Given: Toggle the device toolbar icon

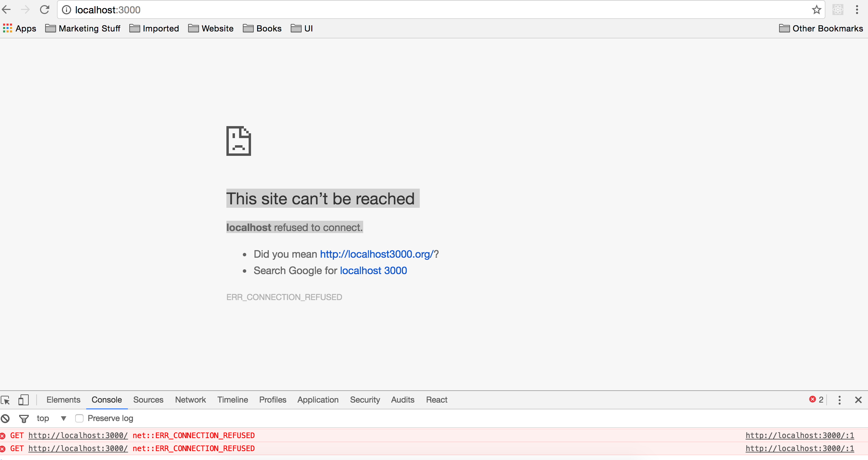Looking at the screenshot, I should tap(23, 400).
